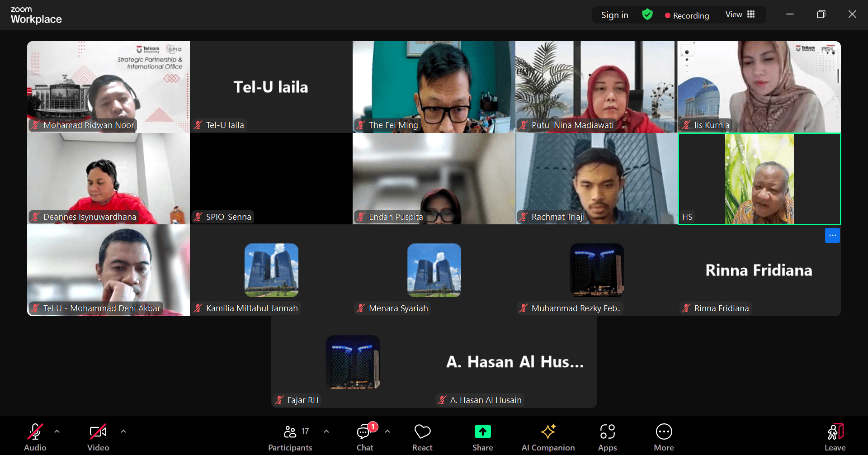Image resolution: width=868 pixels, height=455 pixels.
Task: Leave the meeting
Action: pyautogui.click(x=835, y=436)
